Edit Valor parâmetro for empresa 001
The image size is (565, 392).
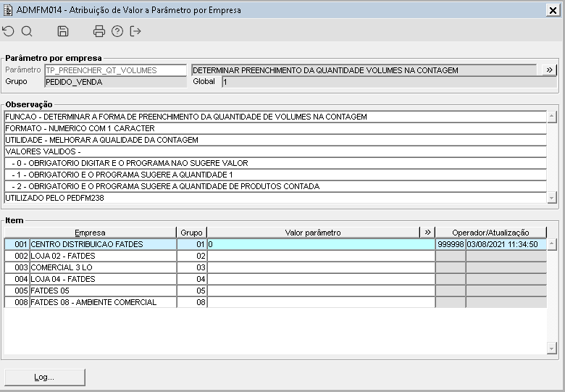click(x=321, y=244)
